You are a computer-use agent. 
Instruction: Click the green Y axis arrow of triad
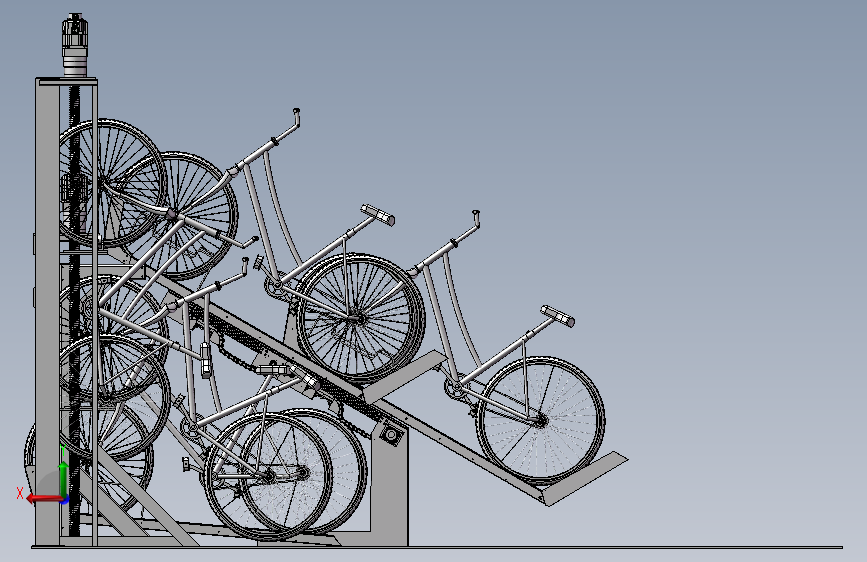point(64,479)
